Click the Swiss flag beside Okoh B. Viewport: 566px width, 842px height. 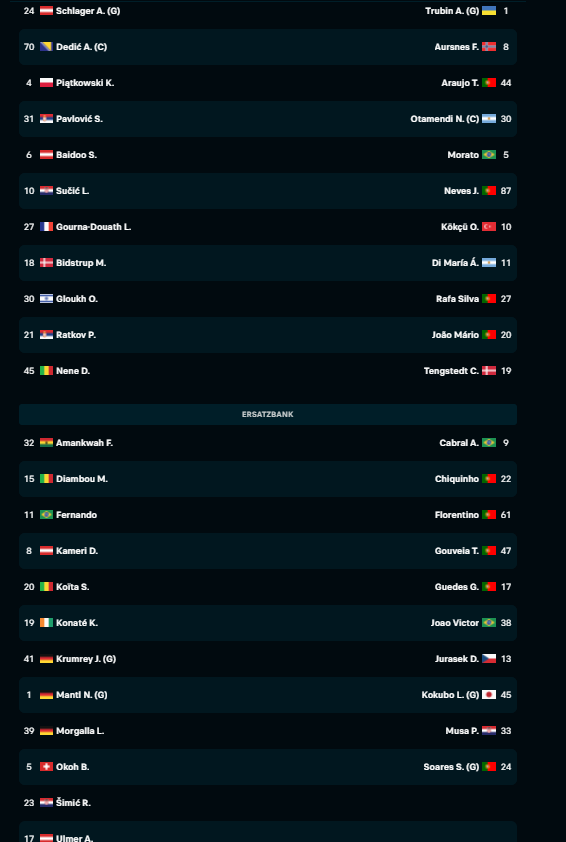(x=46, y=766)
